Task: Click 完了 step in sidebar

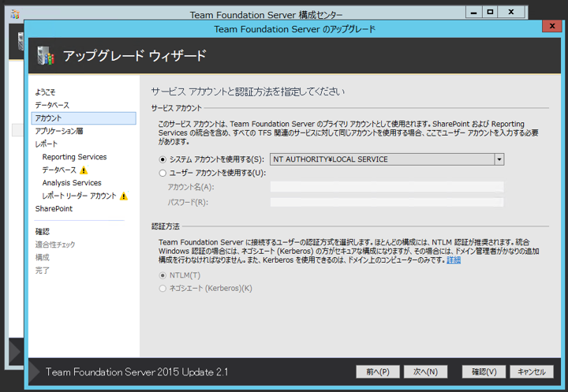Action: (43, 271)
